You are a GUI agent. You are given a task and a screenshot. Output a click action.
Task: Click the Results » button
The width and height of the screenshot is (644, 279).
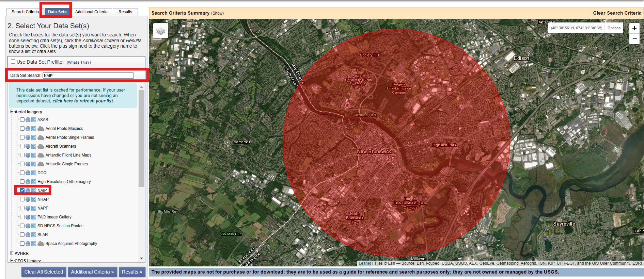click(x=132, y=272)
